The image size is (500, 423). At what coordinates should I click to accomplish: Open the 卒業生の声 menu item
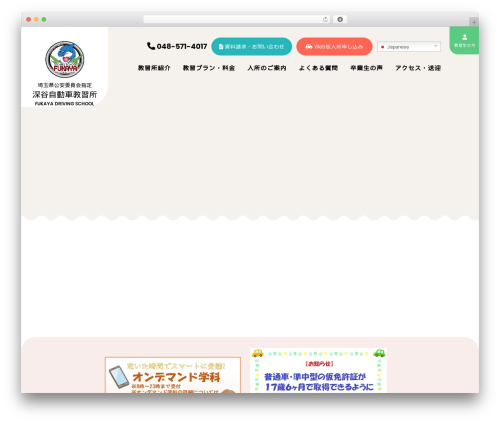366,68
